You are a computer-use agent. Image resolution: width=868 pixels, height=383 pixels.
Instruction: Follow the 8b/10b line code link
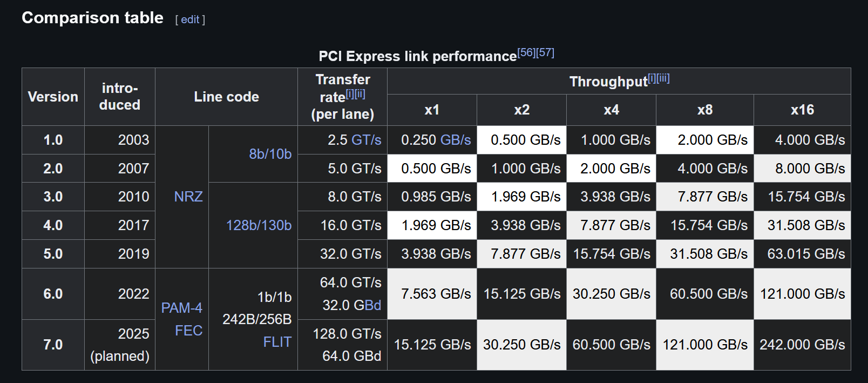pos(270,154)
